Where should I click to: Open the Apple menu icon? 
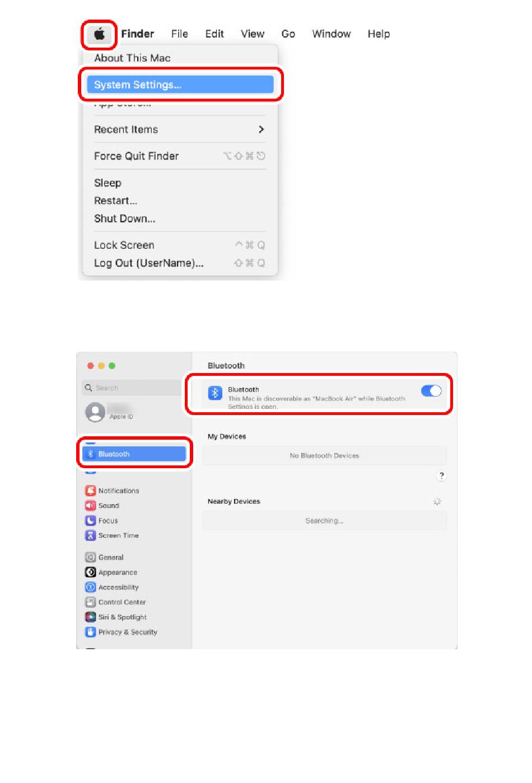click(100, 34)
